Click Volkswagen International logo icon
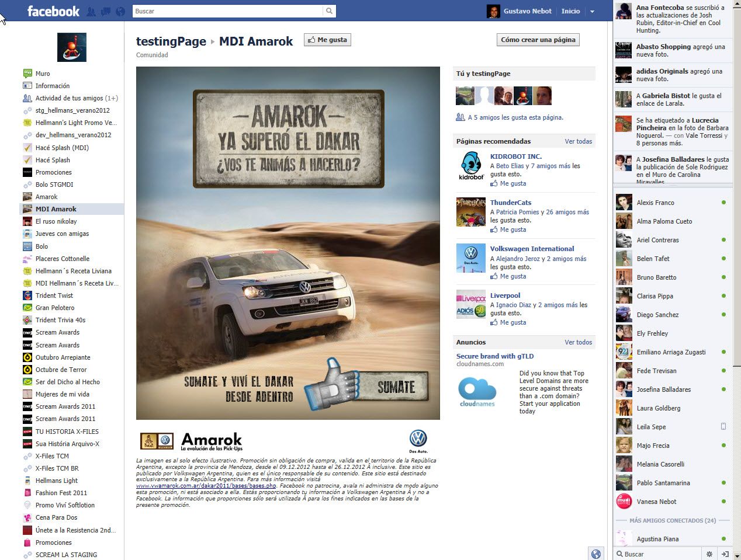Screen dimensions: 741x560 [x=470, y=258]
